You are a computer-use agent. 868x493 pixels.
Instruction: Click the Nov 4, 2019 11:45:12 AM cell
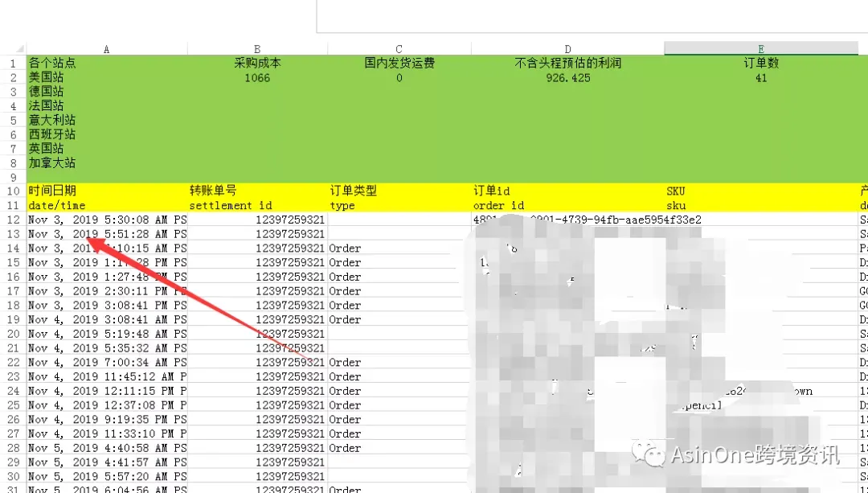[107, 376]
